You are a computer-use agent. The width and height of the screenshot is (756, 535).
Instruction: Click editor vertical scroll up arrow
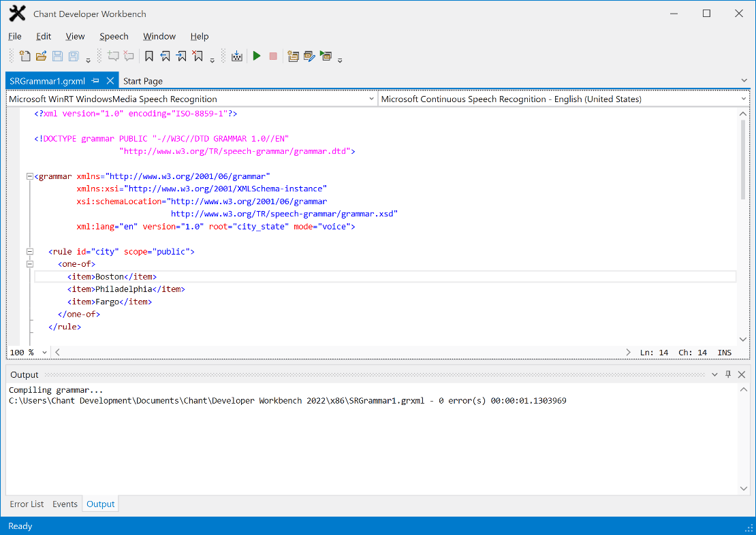(743, 114)
